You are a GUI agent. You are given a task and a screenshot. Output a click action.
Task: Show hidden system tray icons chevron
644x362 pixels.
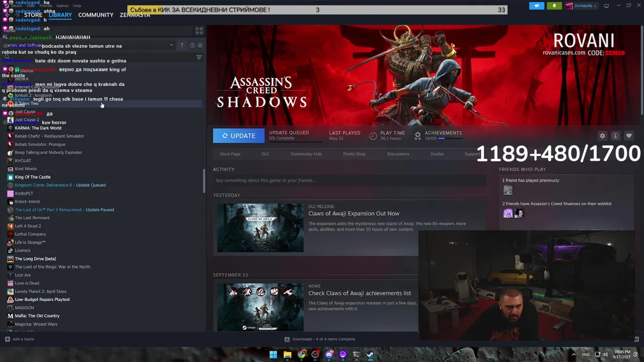coord(573,354)
